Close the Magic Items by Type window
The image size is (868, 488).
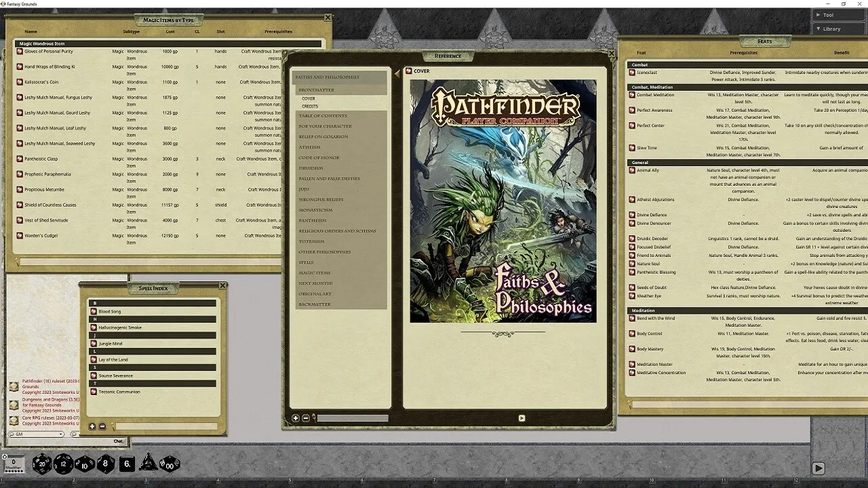coord(328,18)
